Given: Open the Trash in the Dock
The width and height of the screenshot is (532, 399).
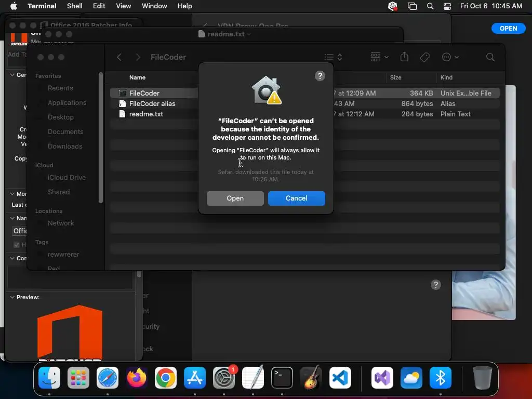Looking at the screenshot, I should tap(482, 378).
